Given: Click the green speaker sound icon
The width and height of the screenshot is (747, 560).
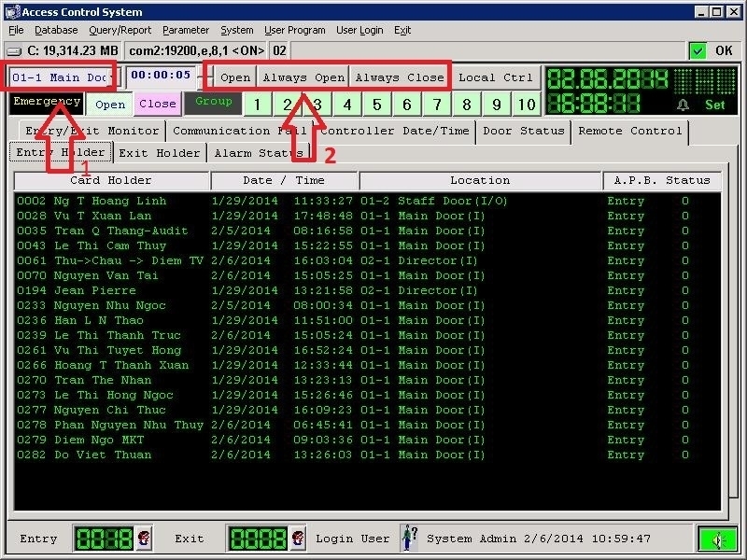Looking at the screenshot, I should 716,539.
